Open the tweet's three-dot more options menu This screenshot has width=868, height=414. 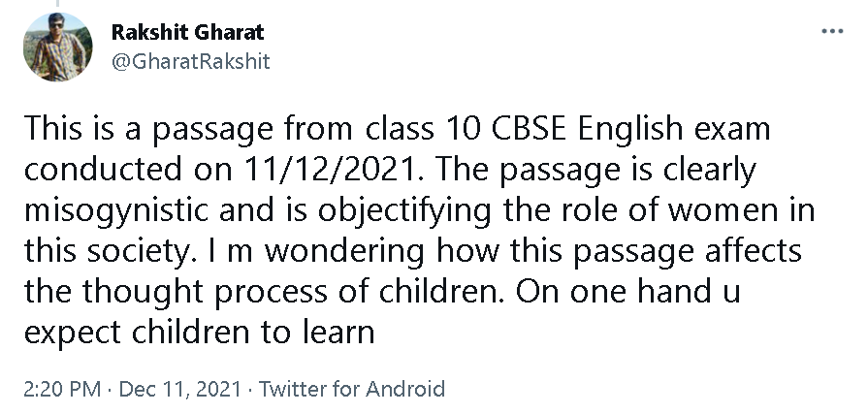pos(832,32)
